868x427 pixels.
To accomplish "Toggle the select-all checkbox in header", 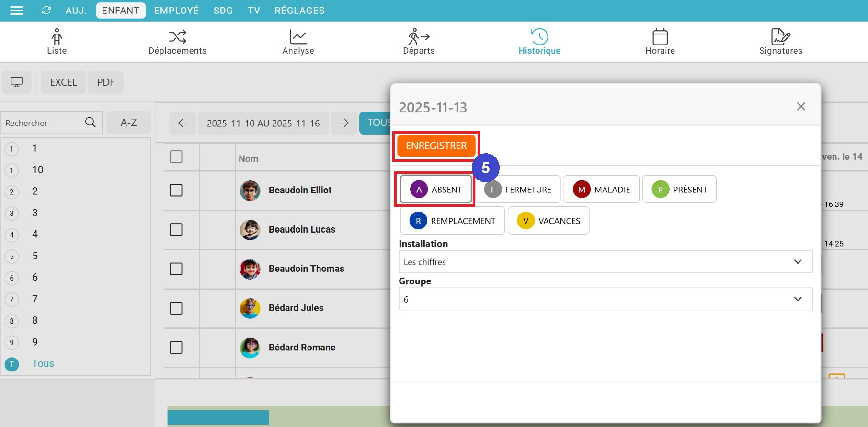I will (x=176, y=157).
